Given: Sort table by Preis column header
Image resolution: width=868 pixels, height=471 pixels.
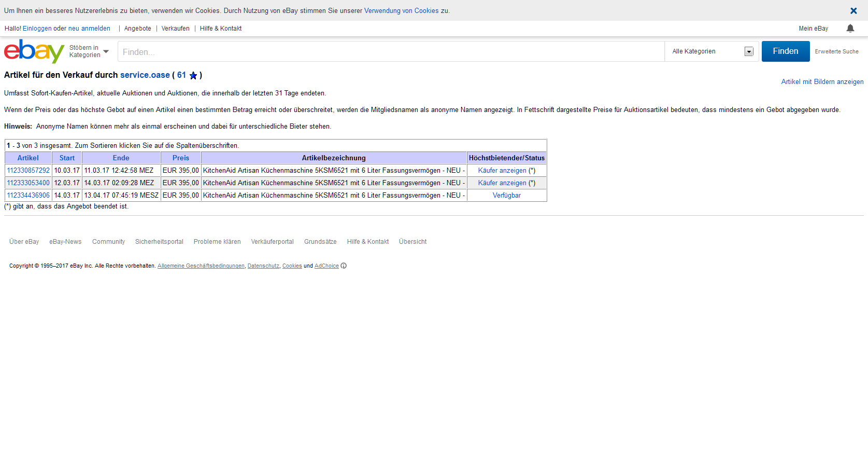Looking at the screenshot, I should (x=181, y=158).
